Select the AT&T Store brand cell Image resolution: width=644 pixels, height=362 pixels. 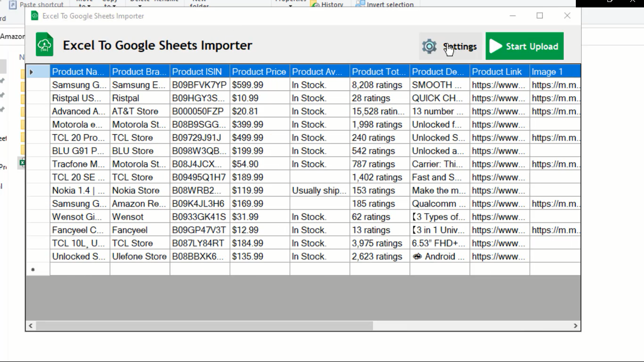click(140, 111)
